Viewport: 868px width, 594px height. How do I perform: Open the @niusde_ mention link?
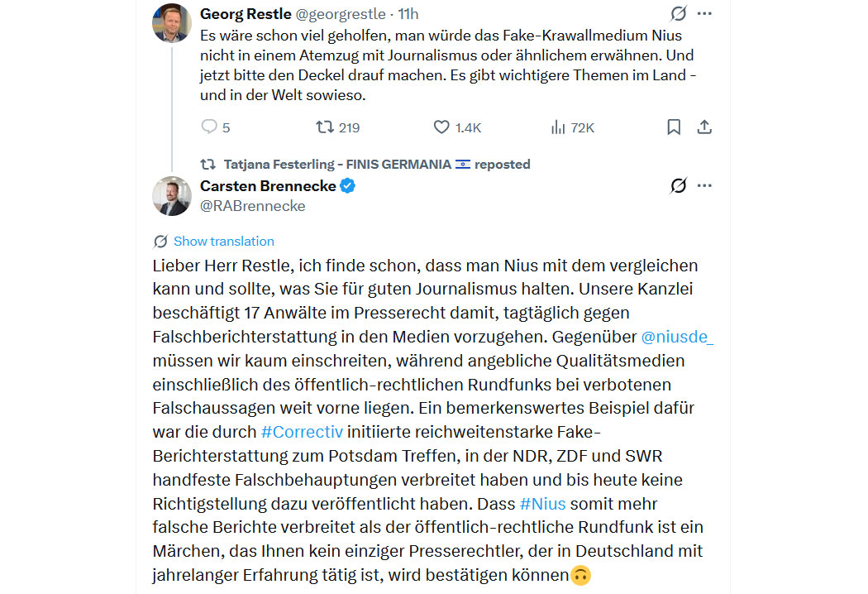pyautogui.click(x=677, y=338)
